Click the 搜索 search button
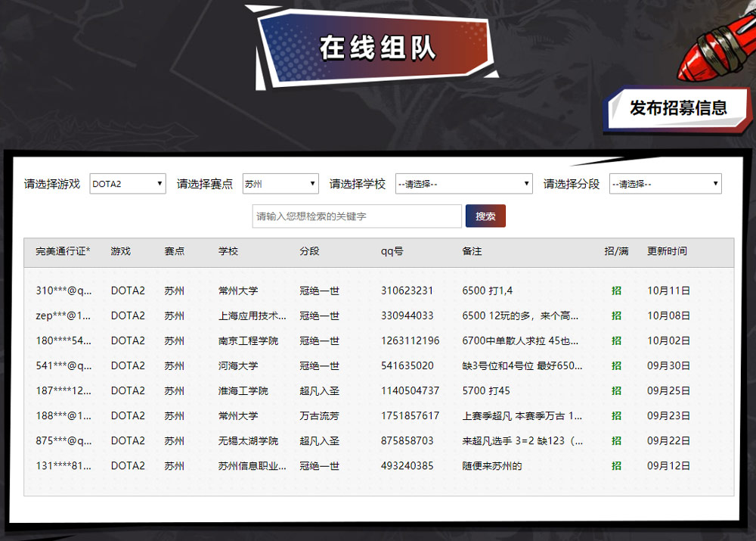This screenshot has height=541, width=756. tap(485, 216)
